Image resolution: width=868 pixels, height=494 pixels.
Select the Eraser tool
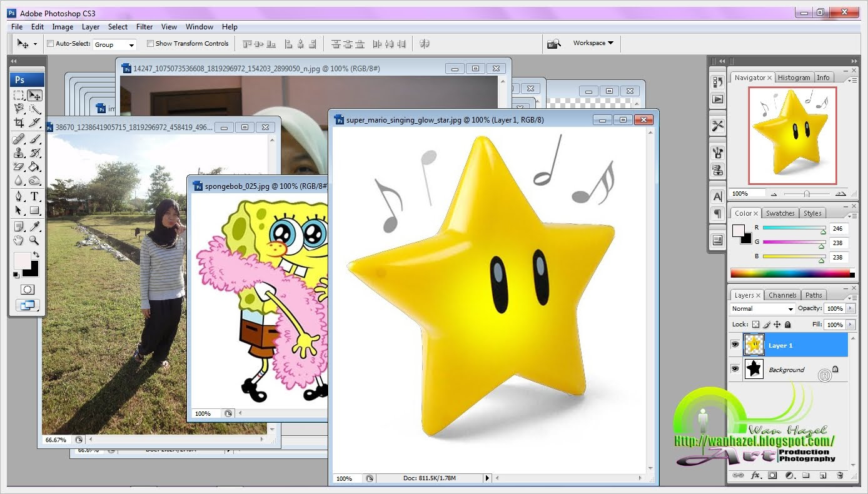pyautogui.click(x=19, y=166)
